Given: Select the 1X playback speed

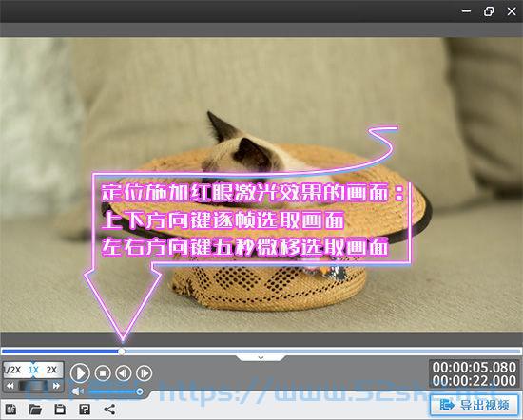Looking at the screenshot, I should pyautogui.click(x=33, y=370).
